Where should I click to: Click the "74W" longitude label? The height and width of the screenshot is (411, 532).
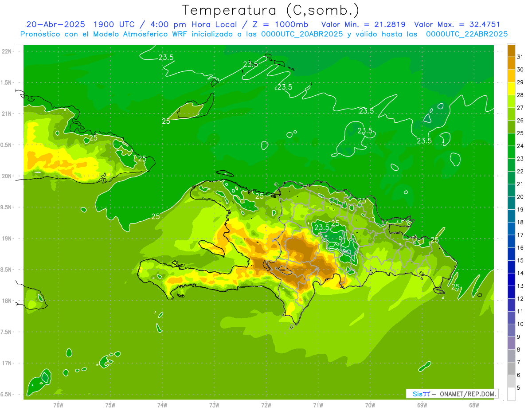coord(162,405)
